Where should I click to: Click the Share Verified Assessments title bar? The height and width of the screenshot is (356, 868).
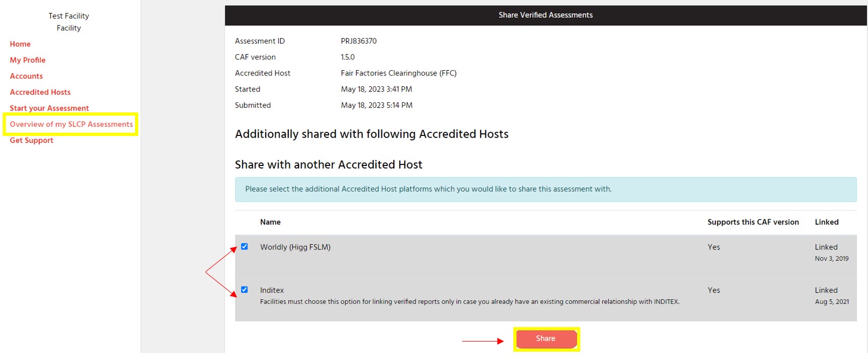click(545, 15)
